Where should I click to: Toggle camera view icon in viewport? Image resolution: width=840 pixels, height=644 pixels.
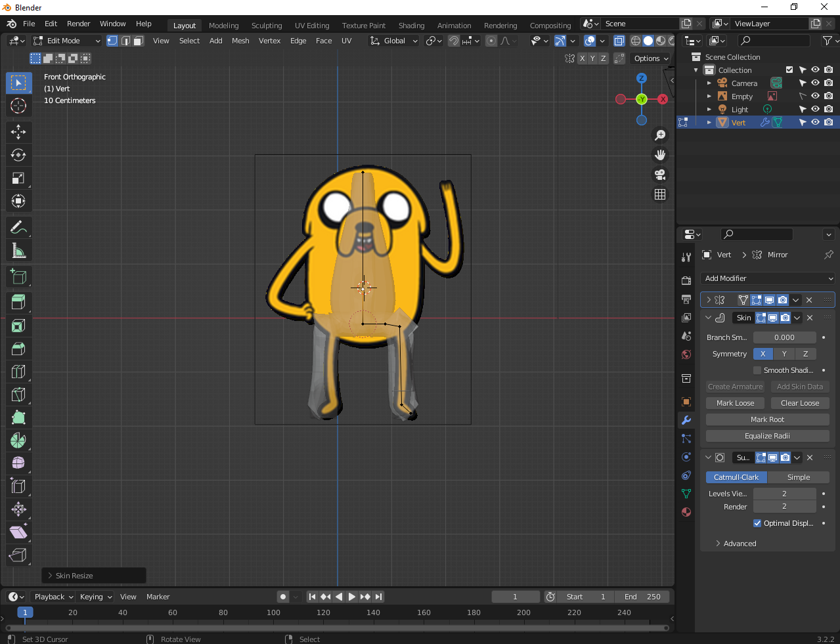tap(660, 175)
